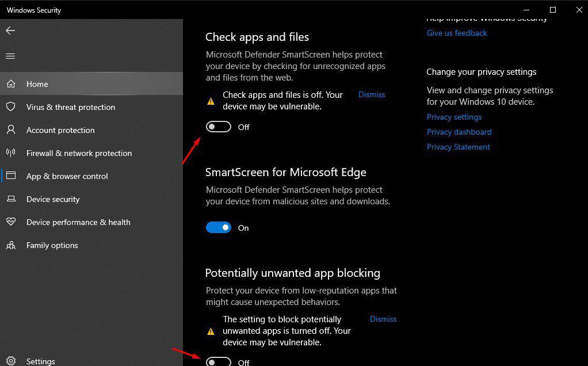Viewport: 588px width, 366px height.
Task: Open Device performance & health page
Action: click(91, 222)
